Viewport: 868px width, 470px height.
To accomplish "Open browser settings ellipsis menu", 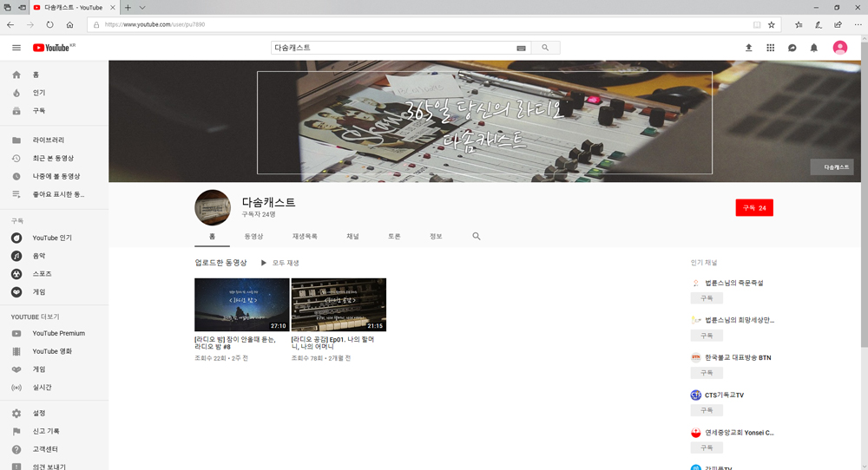I will (x=858, y=24).
